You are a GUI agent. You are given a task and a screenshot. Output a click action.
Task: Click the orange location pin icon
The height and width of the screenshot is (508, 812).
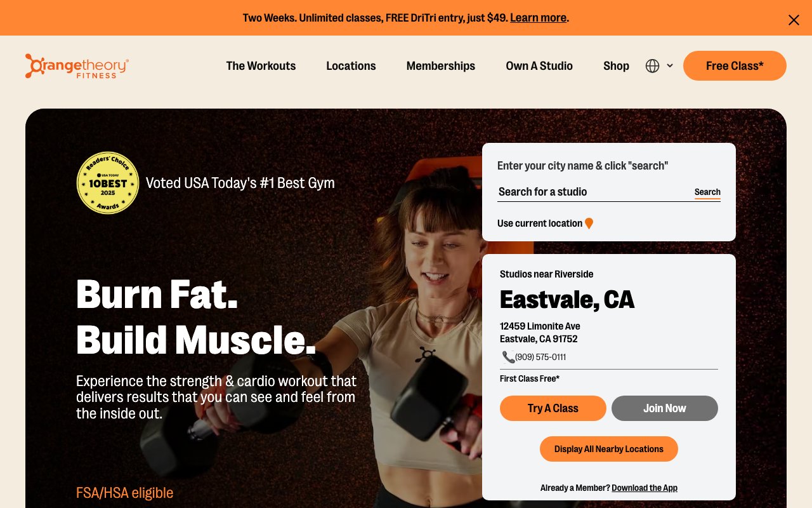tap(589, 224)
